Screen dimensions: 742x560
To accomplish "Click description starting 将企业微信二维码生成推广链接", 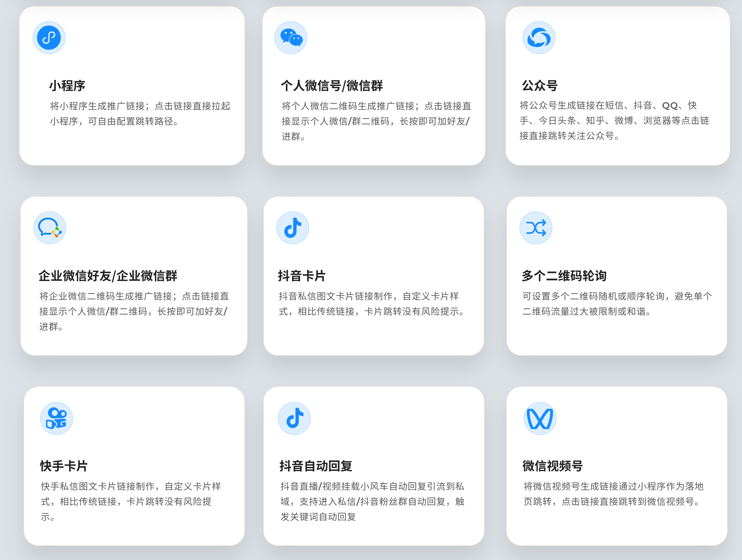I will coord(134,311).
